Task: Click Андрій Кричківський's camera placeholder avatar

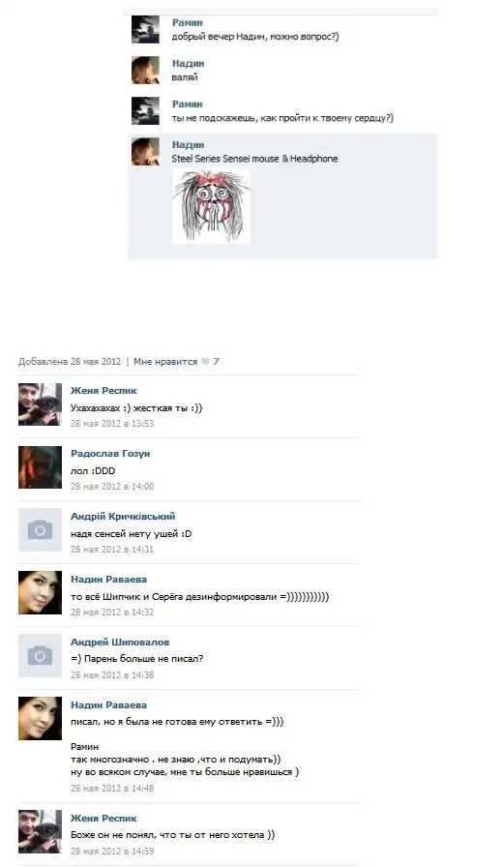Action: pos(40,529)
